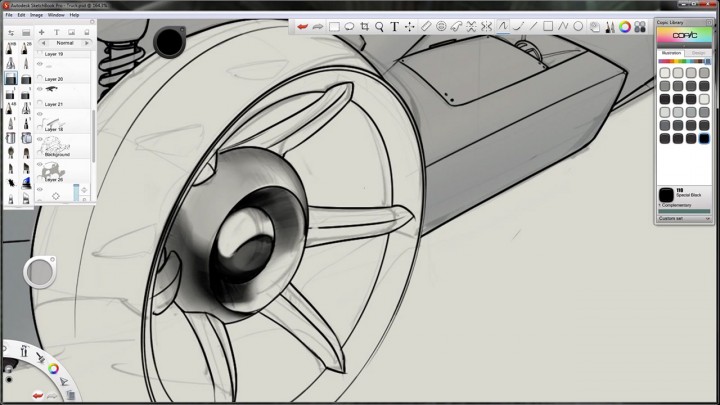Toggle visibility eye of Layer 21
This screenshot has width=720, height=405.
(x=39, y=89)
